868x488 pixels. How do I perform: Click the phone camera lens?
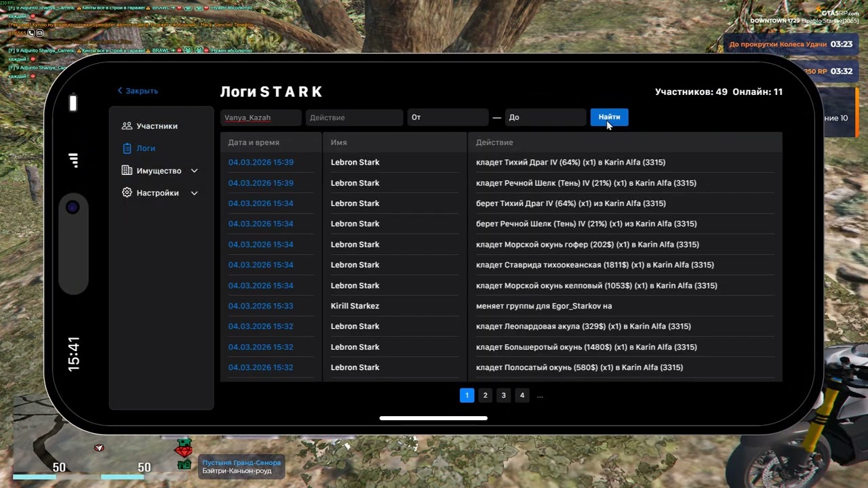(73, 207)
